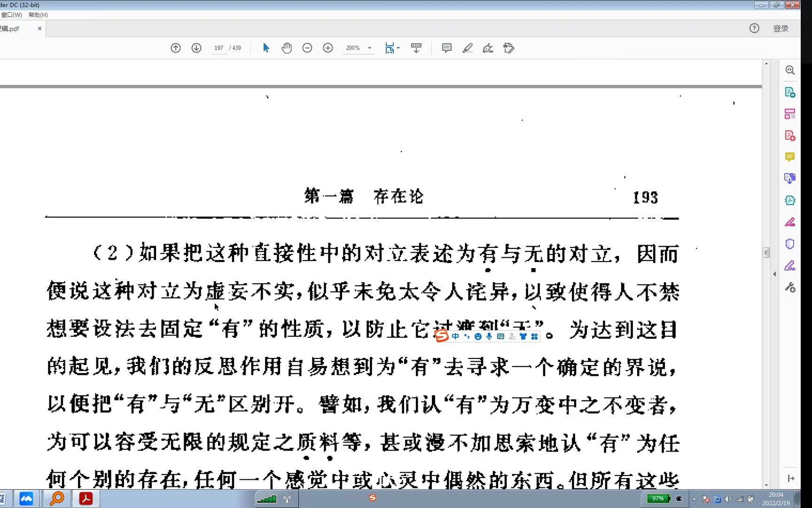This screenshot has width=812, height=508.
Task: Open the Organize Pages tool in right panel
Action: [790, 114]
